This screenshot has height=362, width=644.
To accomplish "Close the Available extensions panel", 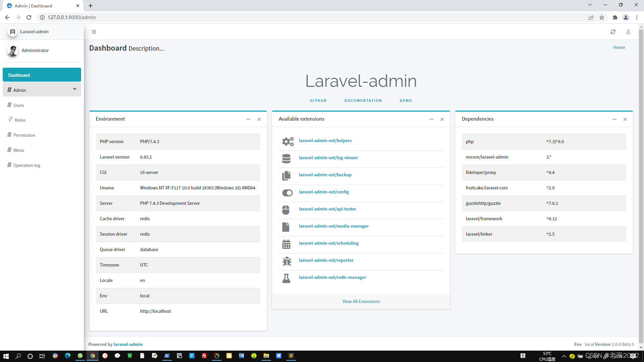I will coord(442,119).
